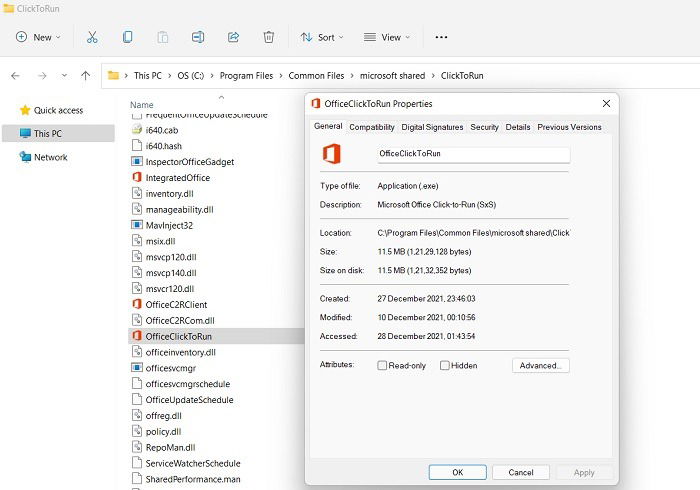Tick the Hidden attribute checkbox
The height and width of the screenshot is (490, 700).
445,365
